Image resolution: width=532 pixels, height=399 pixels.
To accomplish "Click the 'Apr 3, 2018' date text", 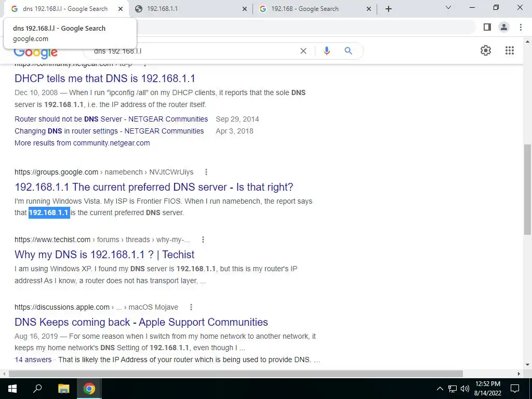I will 234,131.
